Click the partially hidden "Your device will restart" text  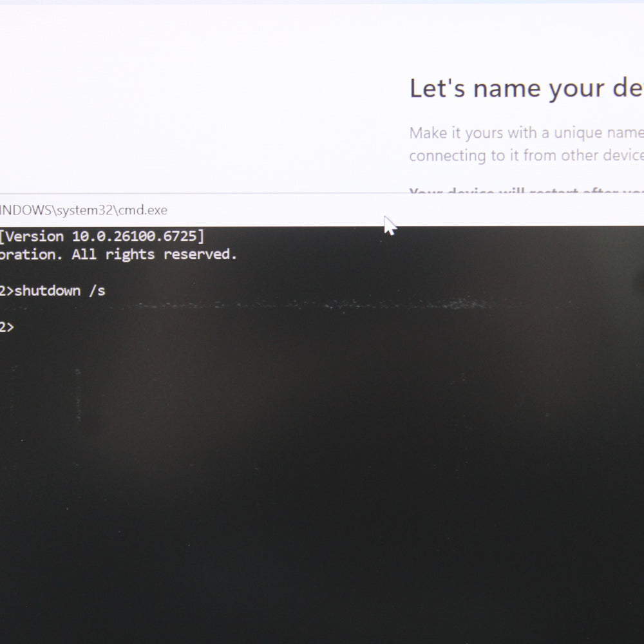point(526,192)
